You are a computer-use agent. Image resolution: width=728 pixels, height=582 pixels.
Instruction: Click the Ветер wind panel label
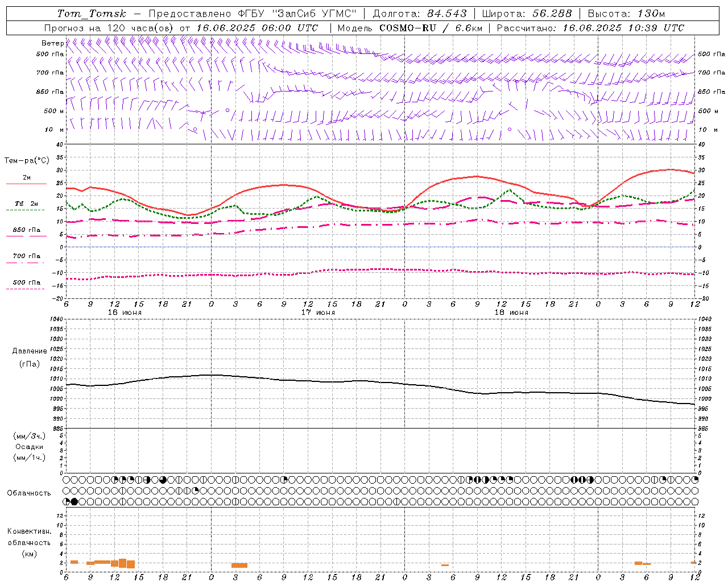click(x=52, y=43)
